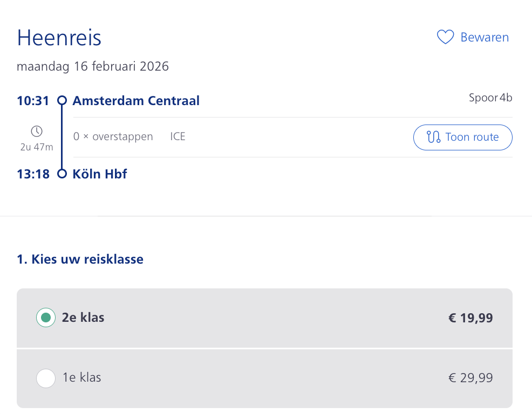Select the 1e klas radio button
This screenshot has height=414, width=532.
46,378
